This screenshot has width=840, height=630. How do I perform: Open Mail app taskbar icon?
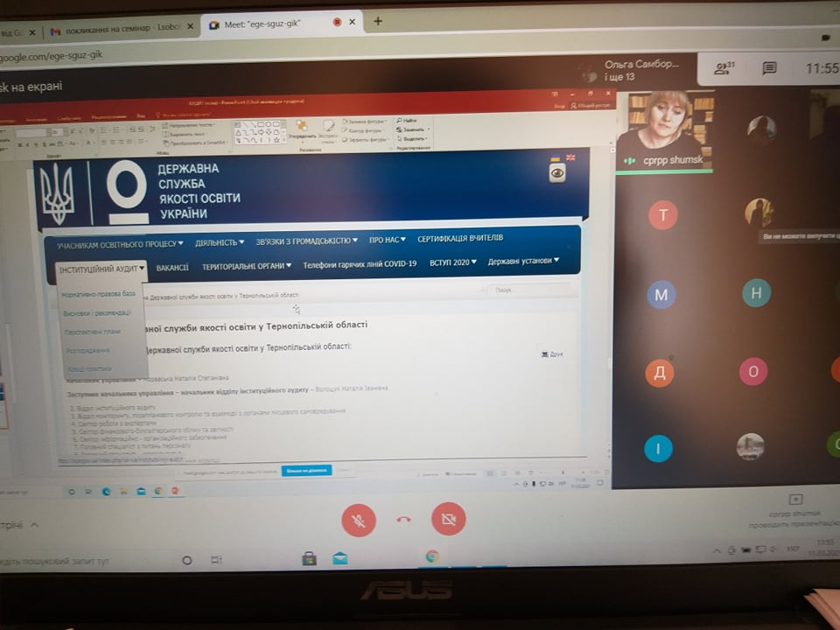(x=340, y=559)
